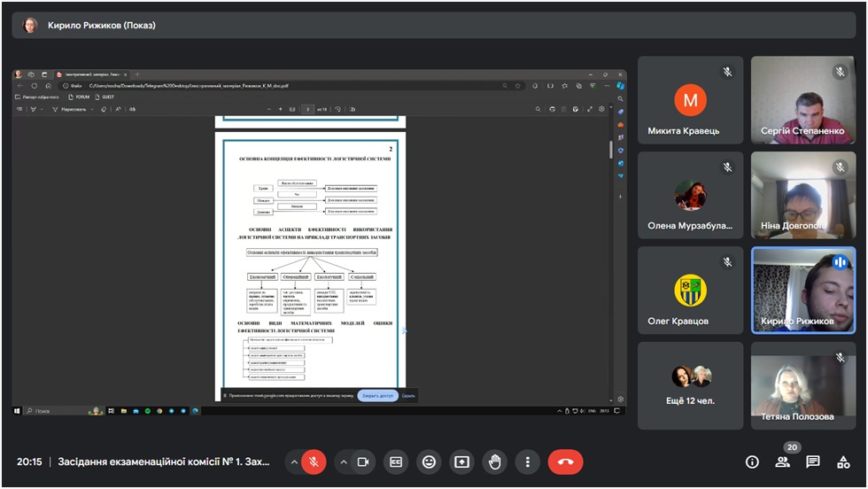Click the three-dot more options button

tap(527, 462)
